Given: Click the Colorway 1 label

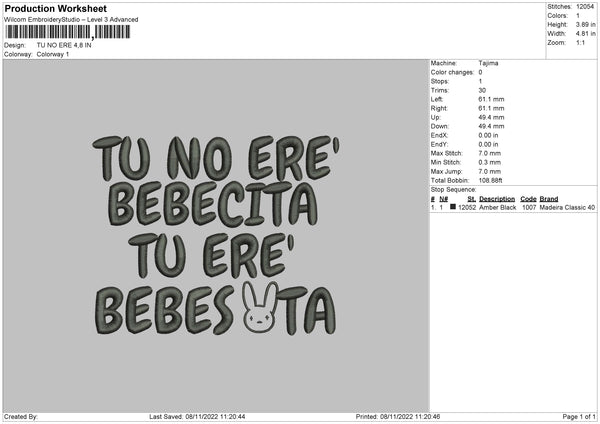Looking at the screenshot, I should 51,54.
